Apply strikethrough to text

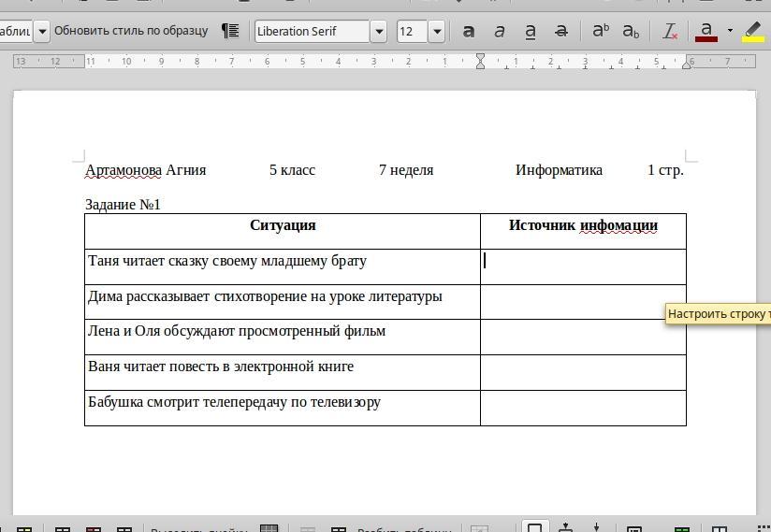tap(561, 32)
